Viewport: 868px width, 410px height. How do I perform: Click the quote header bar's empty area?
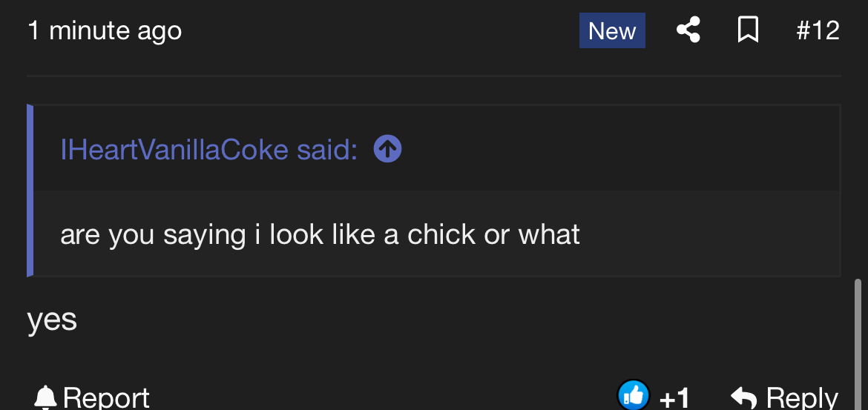[620, 148]
